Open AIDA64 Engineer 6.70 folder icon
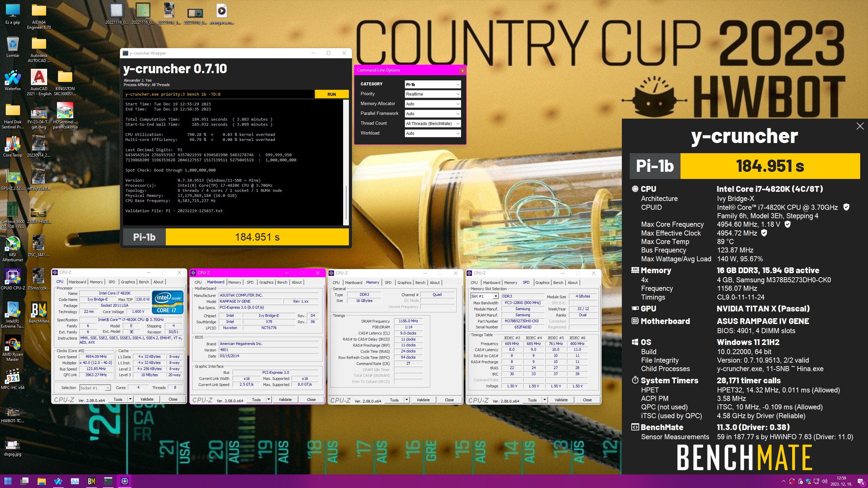The image size is (868, 488). [39, 16]
